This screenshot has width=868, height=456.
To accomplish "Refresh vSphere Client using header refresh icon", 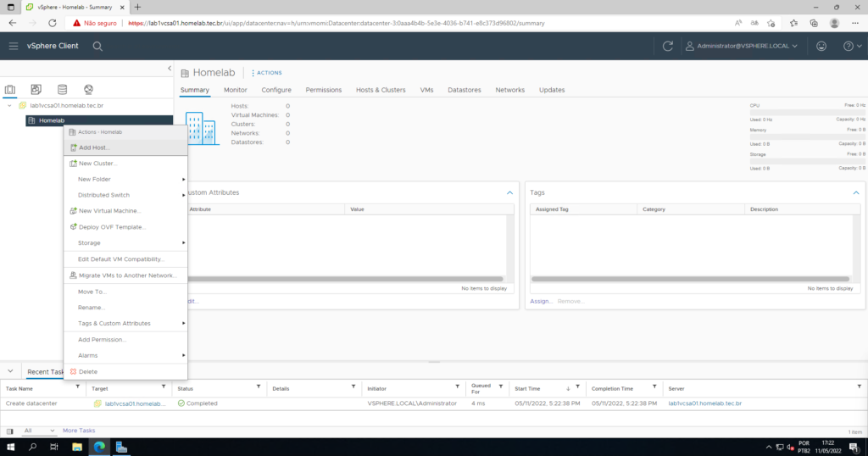I will (x=668, y=46).
